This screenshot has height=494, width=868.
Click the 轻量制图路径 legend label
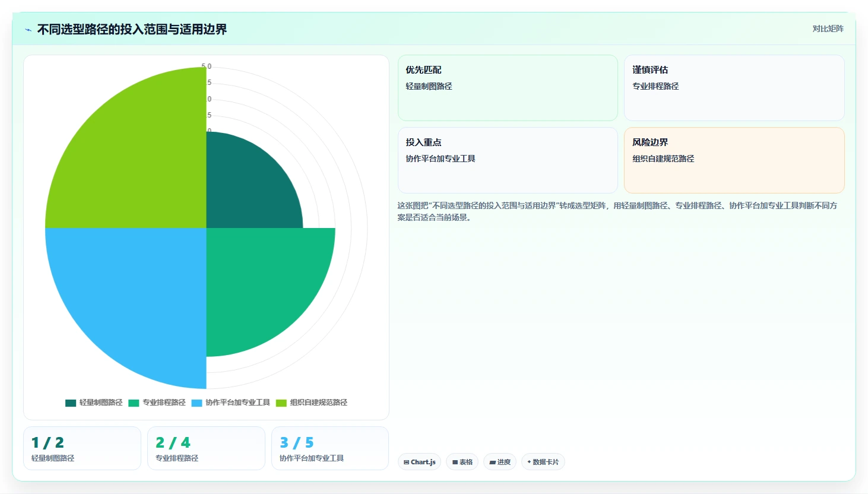click(x=101, y=403)
